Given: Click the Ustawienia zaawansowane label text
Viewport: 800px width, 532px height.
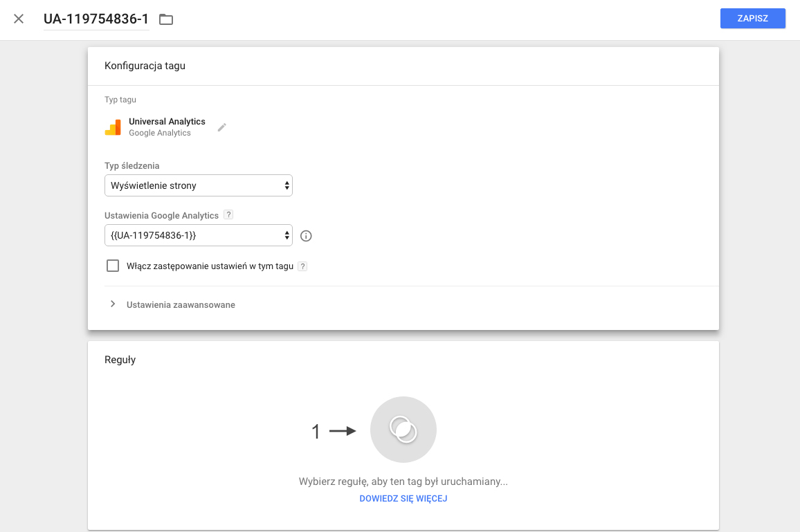Looking at the screenshot, I should click(181, 305).
